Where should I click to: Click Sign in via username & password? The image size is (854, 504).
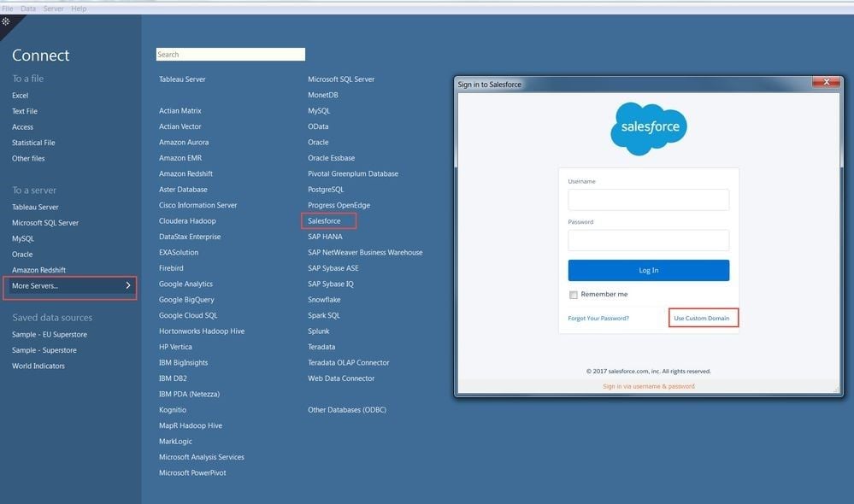pyautogui.click(x=649, y=386)
